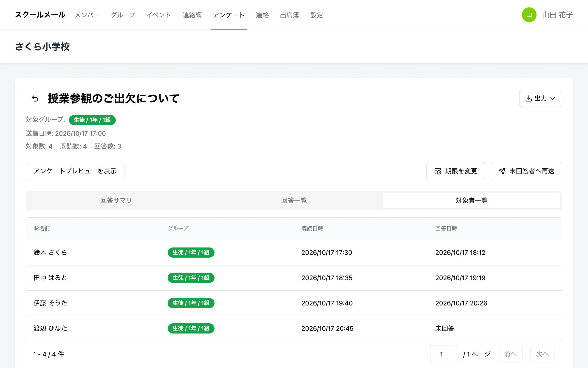588x368 pixels.
Task: Click the 山 user avatar icon
Action: 529,15
